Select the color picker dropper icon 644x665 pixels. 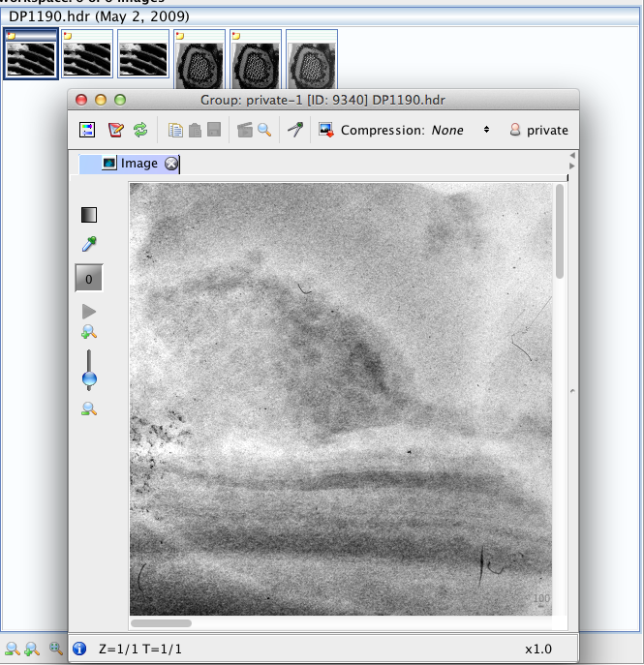tap(89, 244)
